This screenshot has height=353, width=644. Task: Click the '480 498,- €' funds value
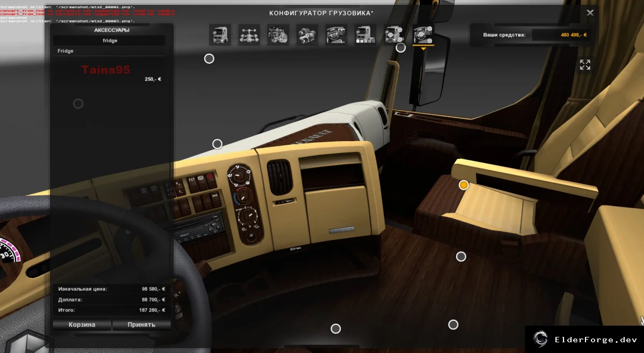coord(574,35)
